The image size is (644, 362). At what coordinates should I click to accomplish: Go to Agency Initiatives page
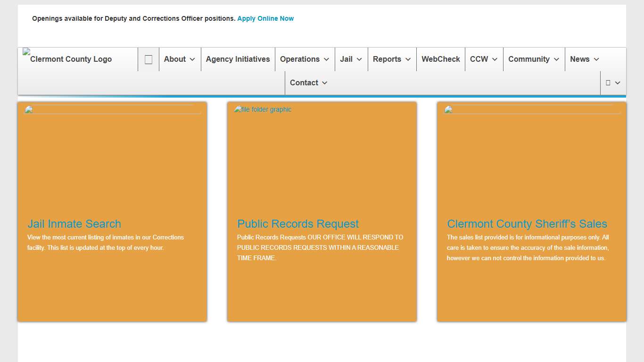[x=238, y=59]
